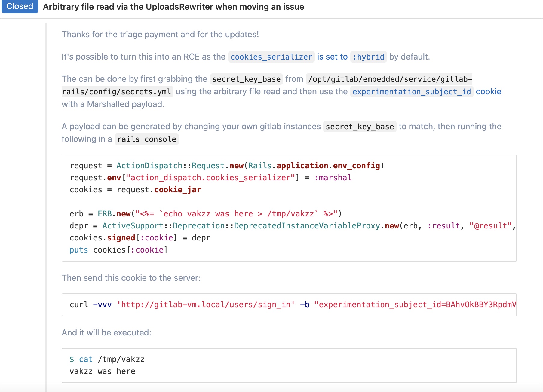Screen dimensions: 543x392
Task: Click the 'cat /tmp/vakzz' command line
Action: tap(107, 359)
